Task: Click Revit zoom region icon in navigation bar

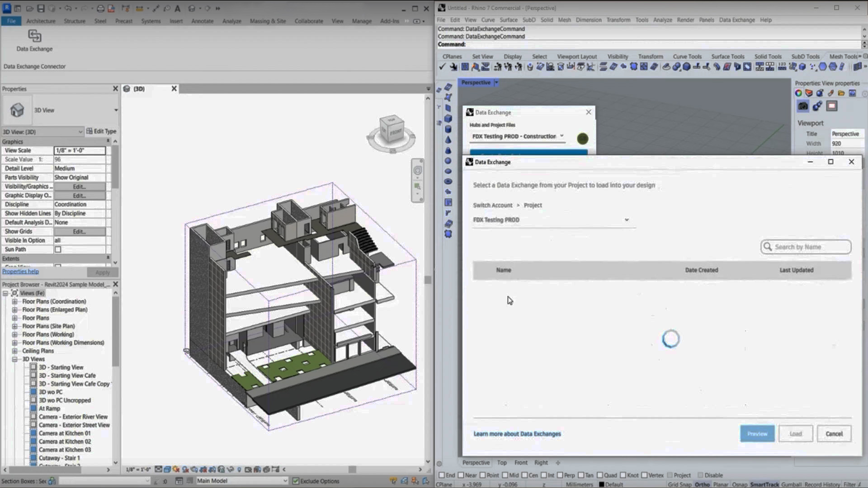Action: click(x=418, y=187)
